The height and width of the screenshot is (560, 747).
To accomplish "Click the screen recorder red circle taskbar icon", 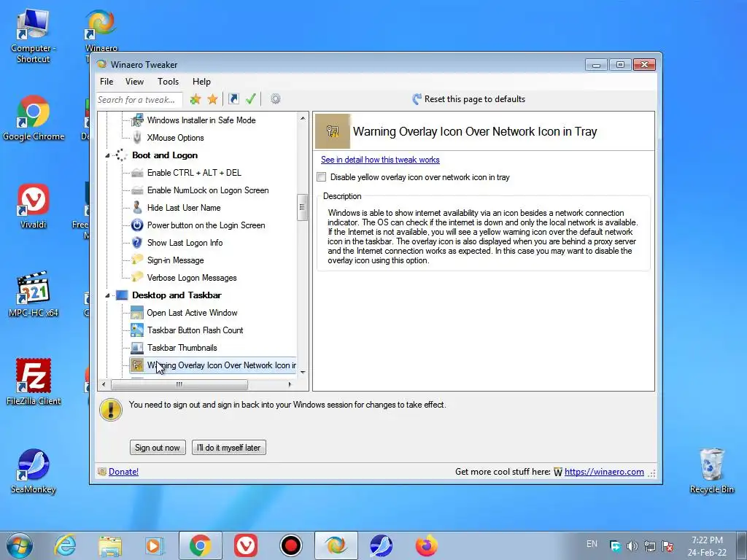I will pos(290,545).
